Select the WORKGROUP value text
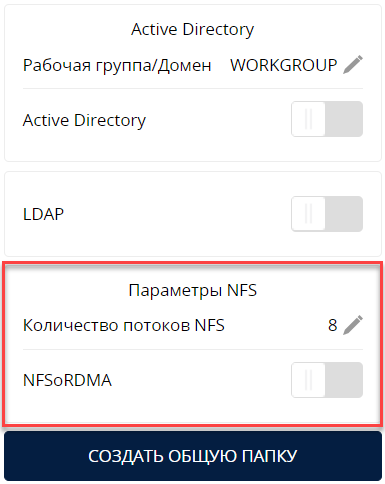The width and height of the screenshot is (385, 484). point(284,65)
